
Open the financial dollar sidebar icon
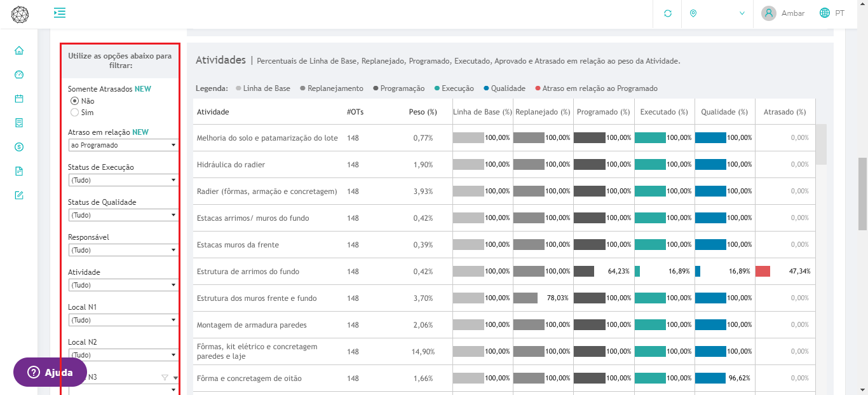(19, 147)
